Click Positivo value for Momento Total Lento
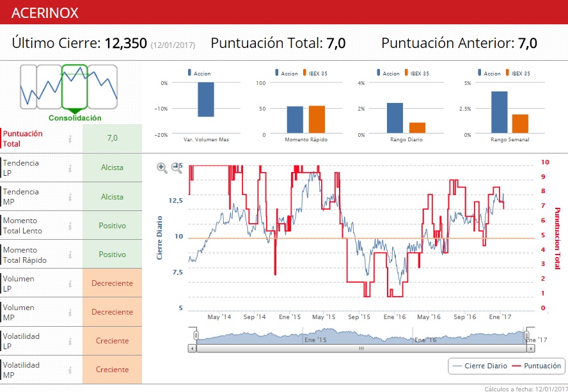This screenshot has height=392, width=568. coord(113,225)
